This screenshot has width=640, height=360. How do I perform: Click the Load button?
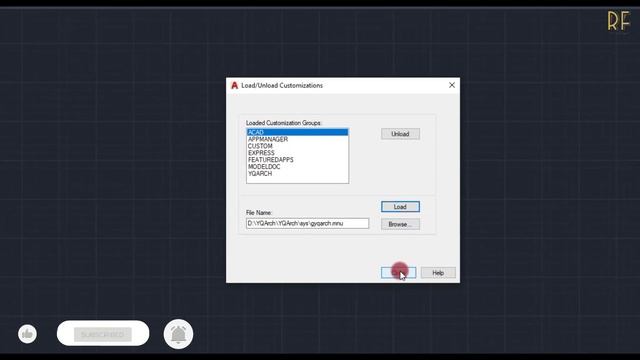(x=400, y=207)
